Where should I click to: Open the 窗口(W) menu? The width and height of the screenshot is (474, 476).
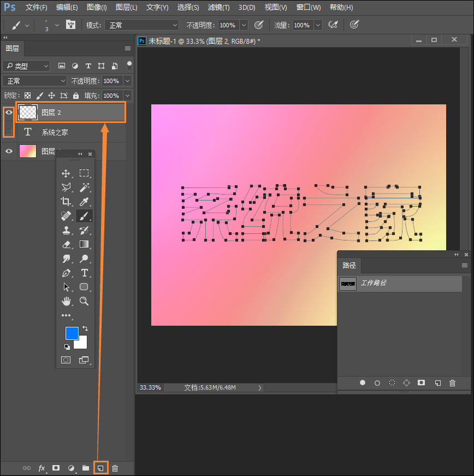click(x=309, y=7)
